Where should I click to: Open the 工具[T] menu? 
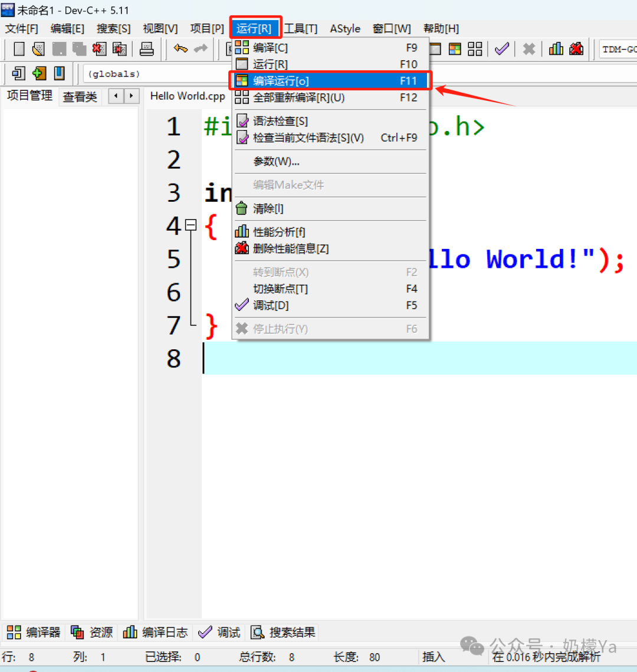point(301,29)
